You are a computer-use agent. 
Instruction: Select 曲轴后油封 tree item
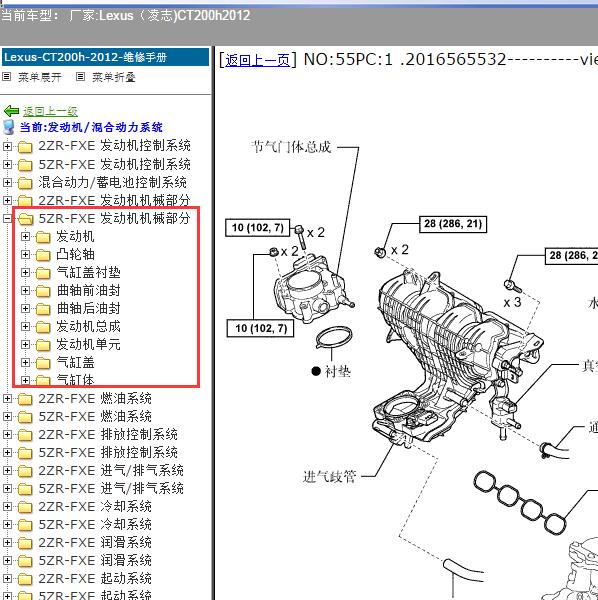88,308
